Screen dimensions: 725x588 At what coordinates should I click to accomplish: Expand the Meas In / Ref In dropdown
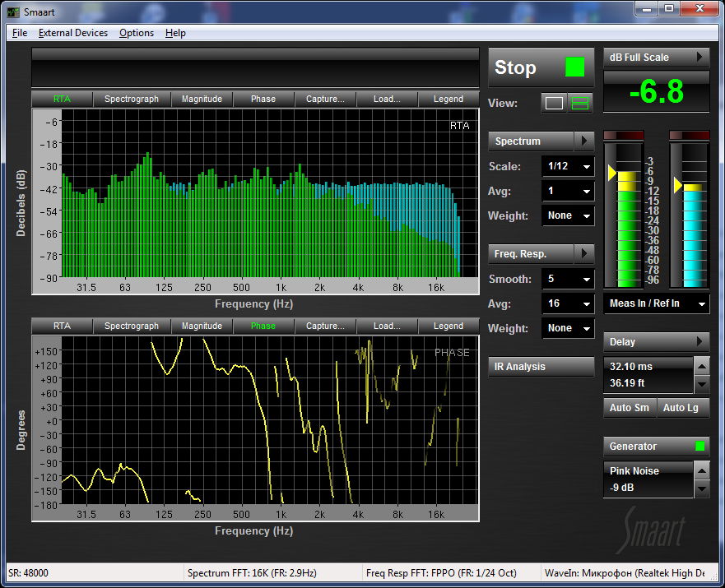pos(656,304)
